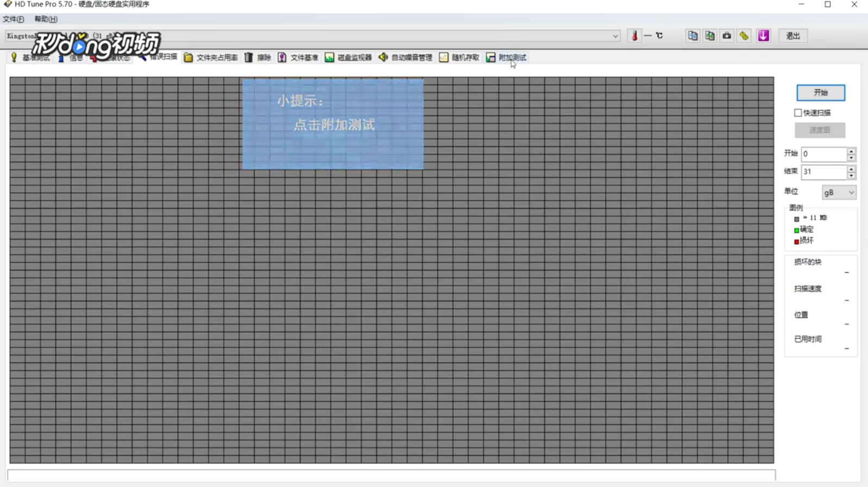The width and height of the screenshot is (868, 487).
Task: Open options via the yellow wrench icon
Action: point(744,36)
